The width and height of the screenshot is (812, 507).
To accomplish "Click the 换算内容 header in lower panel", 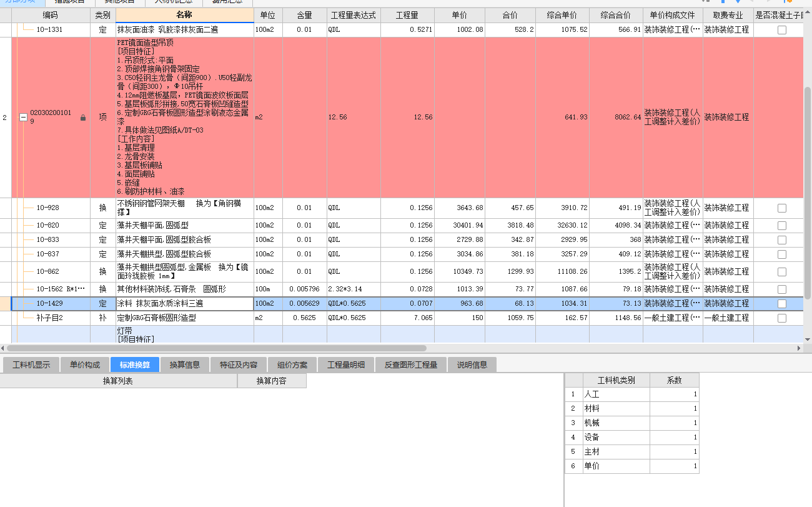I will coord(272,381).
